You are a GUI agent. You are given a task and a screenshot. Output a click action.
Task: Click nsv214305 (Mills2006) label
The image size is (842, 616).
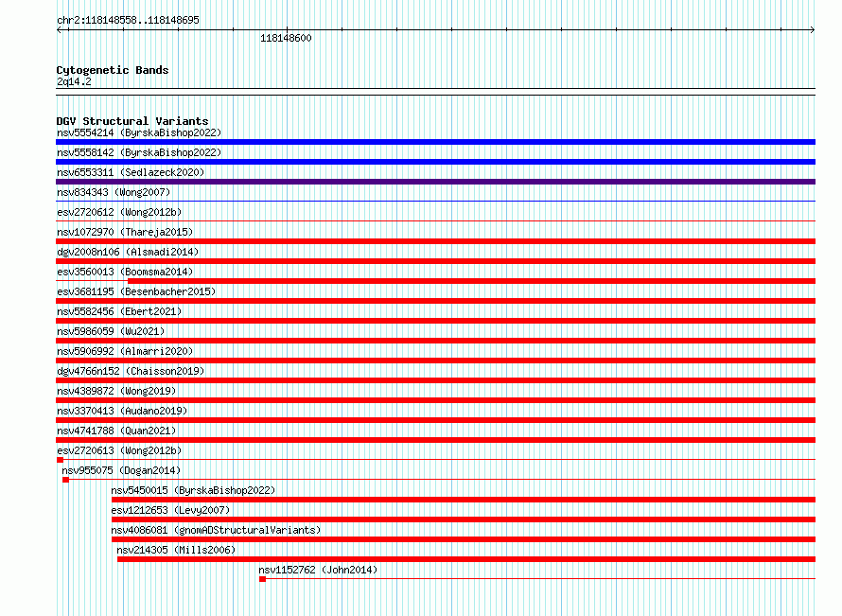(176, 550)
